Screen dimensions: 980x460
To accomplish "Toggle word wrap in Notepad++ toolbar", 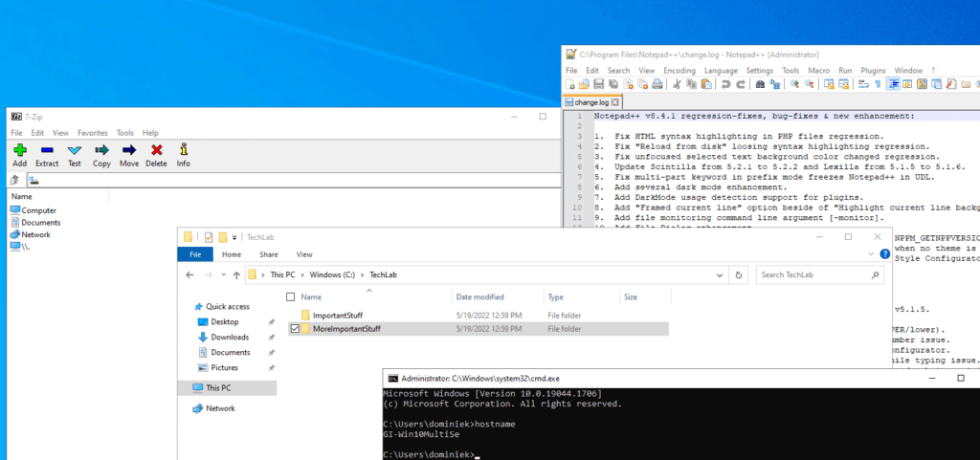I will [863, 85].
